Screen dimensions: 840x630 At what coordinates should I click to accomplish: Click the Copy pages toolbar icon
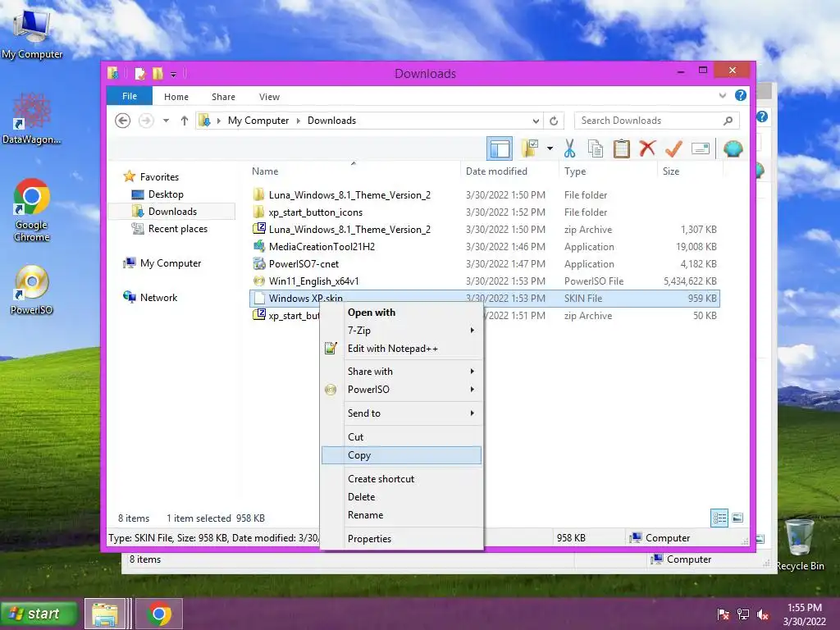596,148
